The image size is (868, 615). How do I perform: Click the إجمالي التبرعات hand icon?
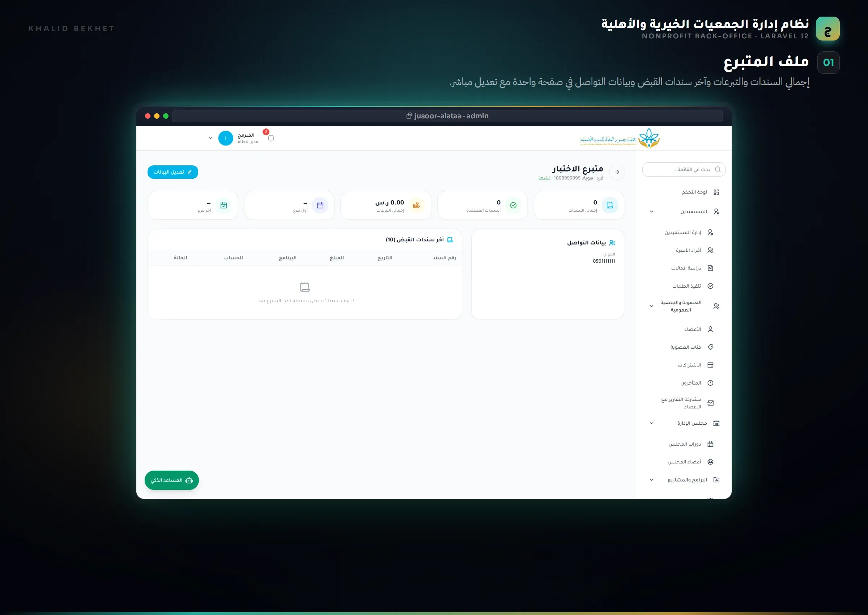417,205
